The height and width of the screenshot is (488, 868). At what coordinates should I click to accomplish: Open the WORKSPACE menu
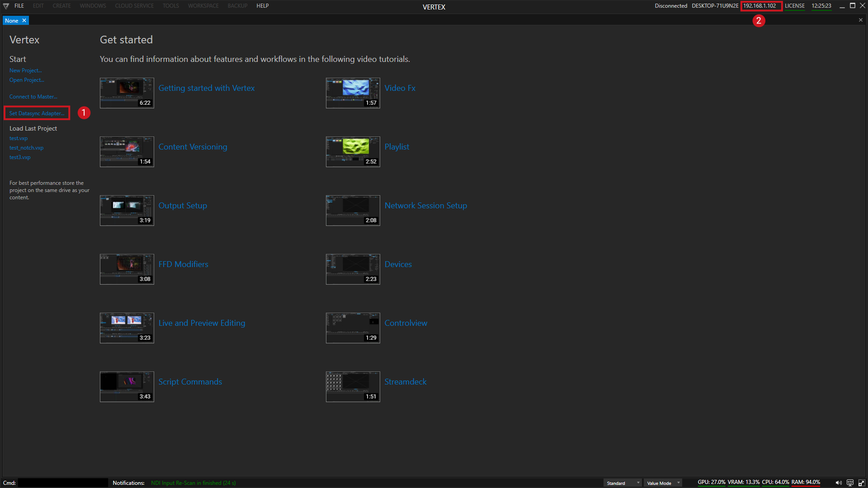[203, 6]
